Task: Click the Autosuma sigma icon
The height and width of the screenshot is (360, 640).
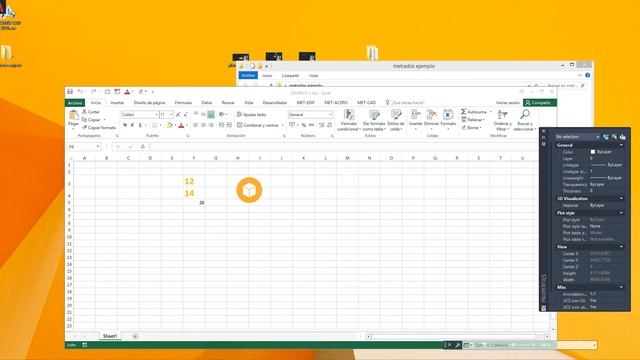Action: (x=464, y=112)
